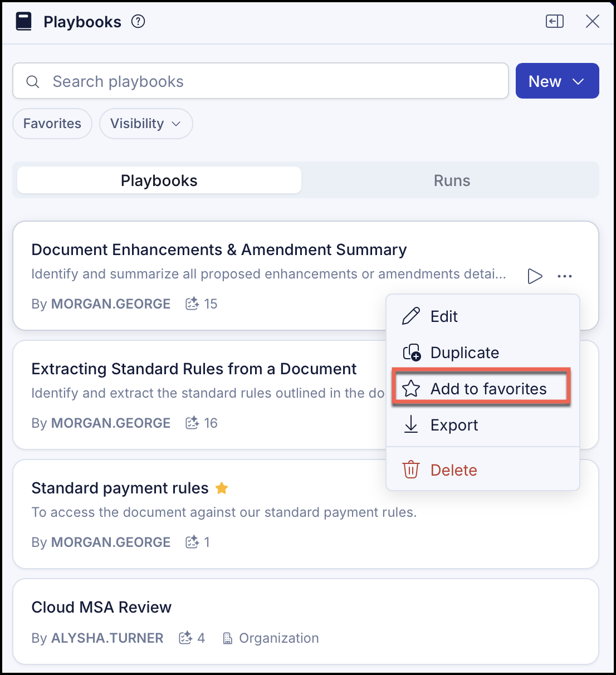Click the yellow star on Standard payment rules

click(x=222, y=488)
